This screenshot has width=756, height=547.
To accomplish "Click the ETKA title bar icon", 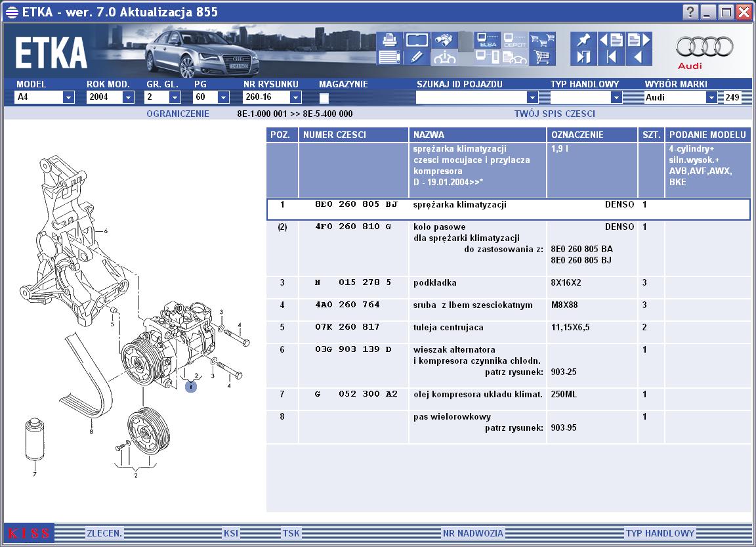I will 12,12.
